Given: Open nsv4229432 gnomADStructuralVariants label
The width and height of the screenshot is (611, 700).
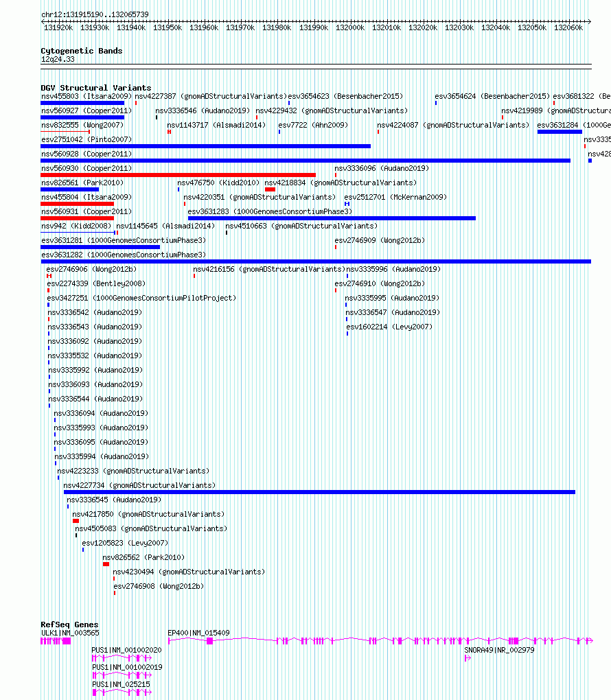Looking at the screenshot, I should pyautogui.click(x=332, y=110).
